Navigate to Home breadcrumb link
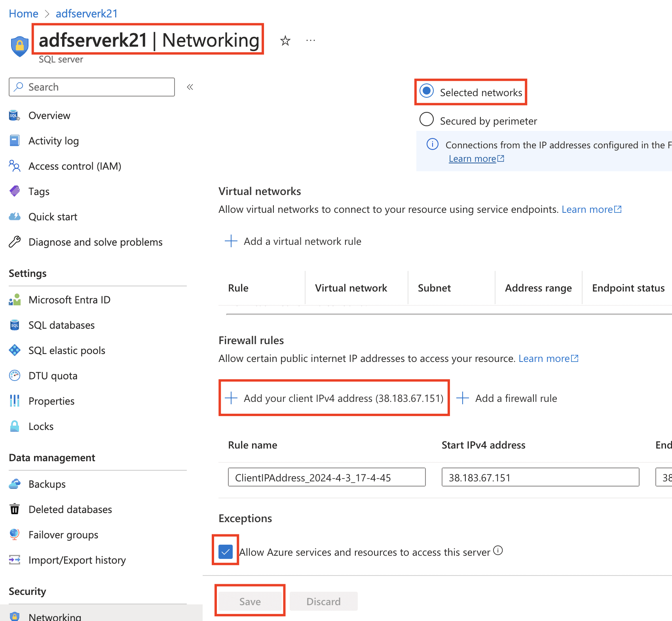Screen dimensions: 672x621 (x=23, y=13)
